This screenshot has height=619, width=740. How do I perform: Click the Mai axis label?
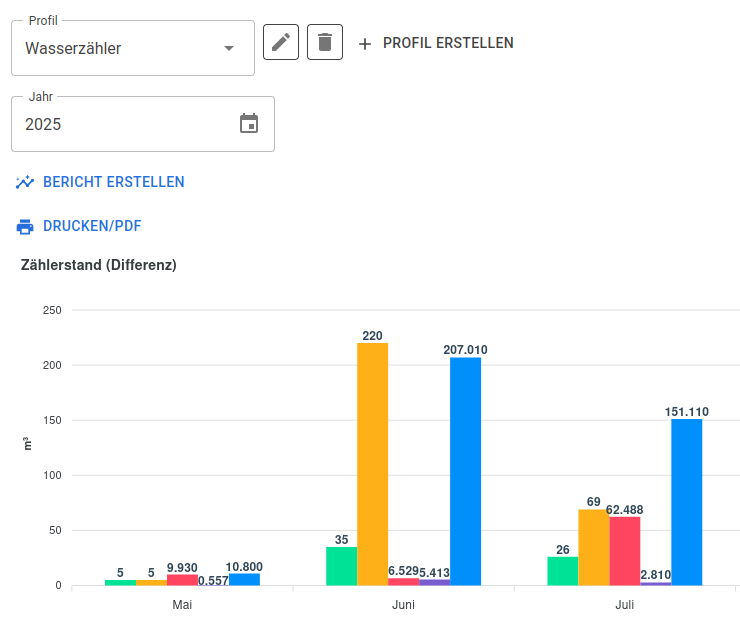coord(182,605)
